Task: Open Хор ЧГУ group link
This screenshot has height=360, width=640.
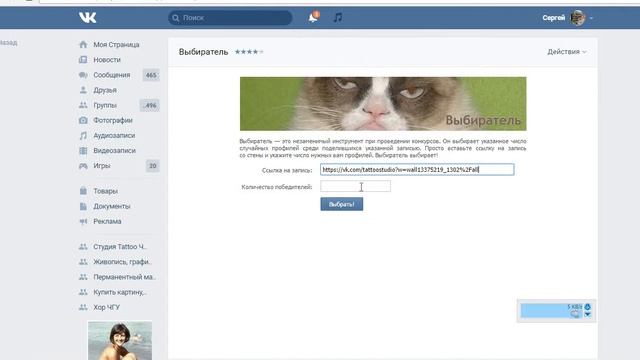Action: [x=107, y=307]
